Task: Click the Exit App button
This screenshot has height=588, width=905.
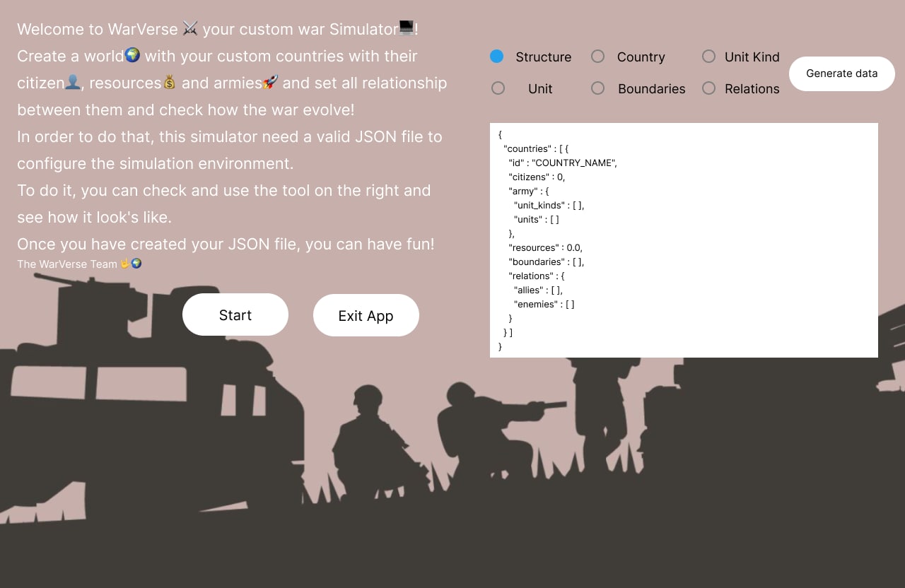Action: (366, 315)
